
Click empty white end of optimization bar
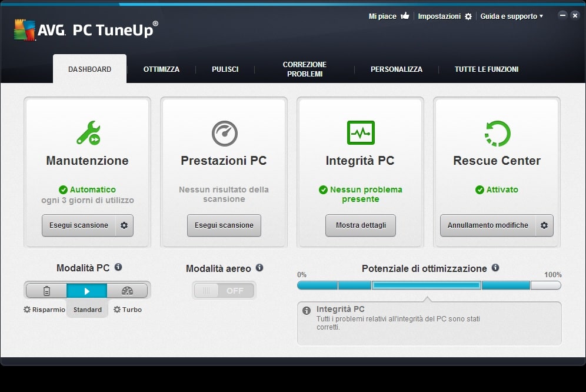[545, 285]
